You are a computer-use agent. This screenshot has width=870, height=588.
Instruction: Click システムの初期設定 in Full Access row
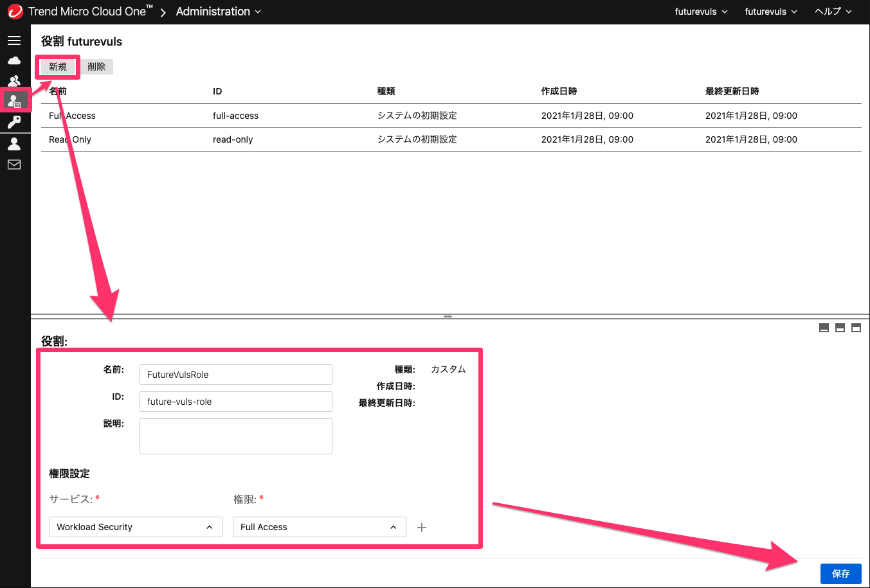(x=417, y=116)
